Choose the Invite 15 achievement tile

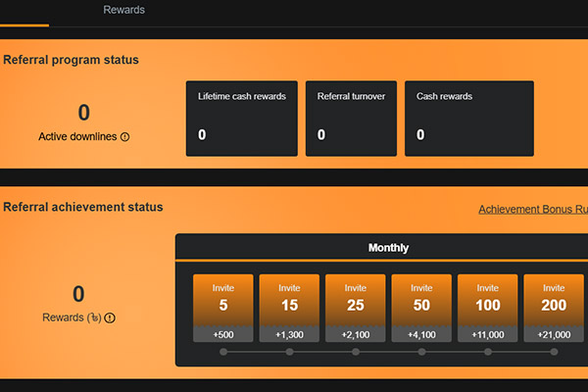289,308
